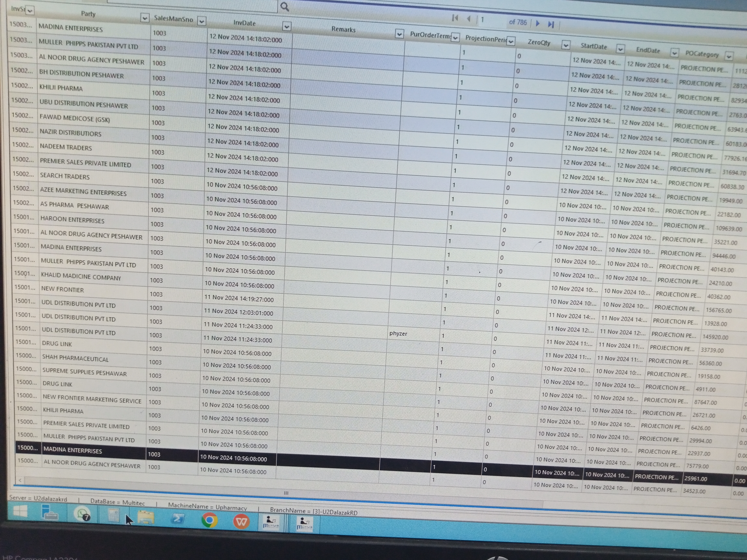Open Server Manager from the taskbar
This screenshot has width=747, height=560.
pyautogui.click(x=50, y=512)
